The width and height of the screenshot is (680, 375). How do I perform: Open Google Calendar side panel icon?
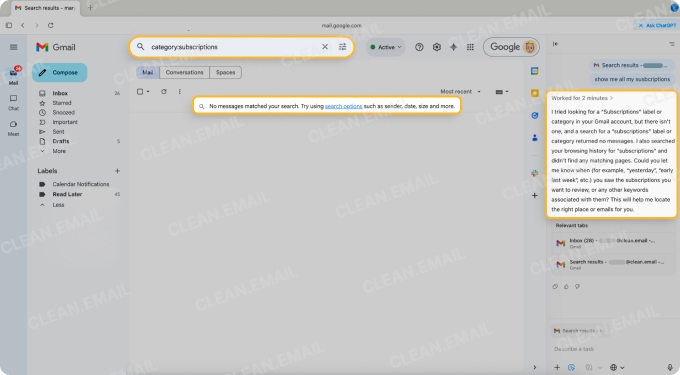535,71
